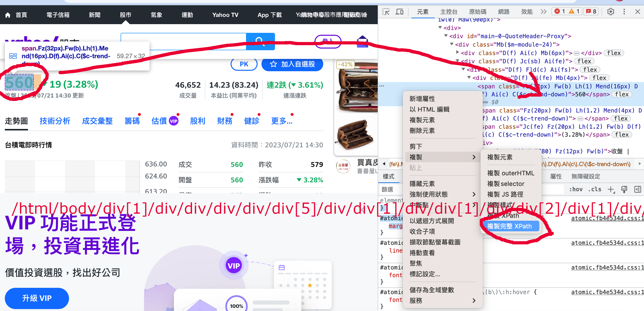This screenshot has height=311, width=644.
Task: Click the home icon in the navbar
Action: tap(8, 15)
